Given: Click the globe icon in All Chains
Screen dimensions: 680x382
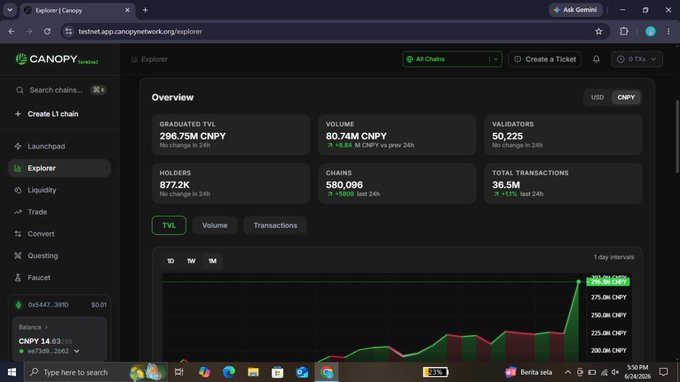Looking at the screenshot, I should click(x=410, y=59).
